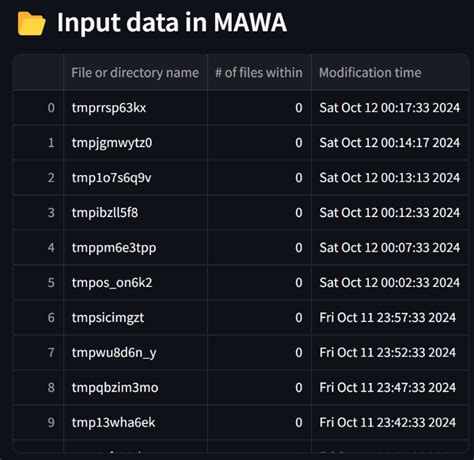Viewport: 474px width, 460px height.
Task: Select the tmprrsp63kx directory cell
Action: click(135, 108)
